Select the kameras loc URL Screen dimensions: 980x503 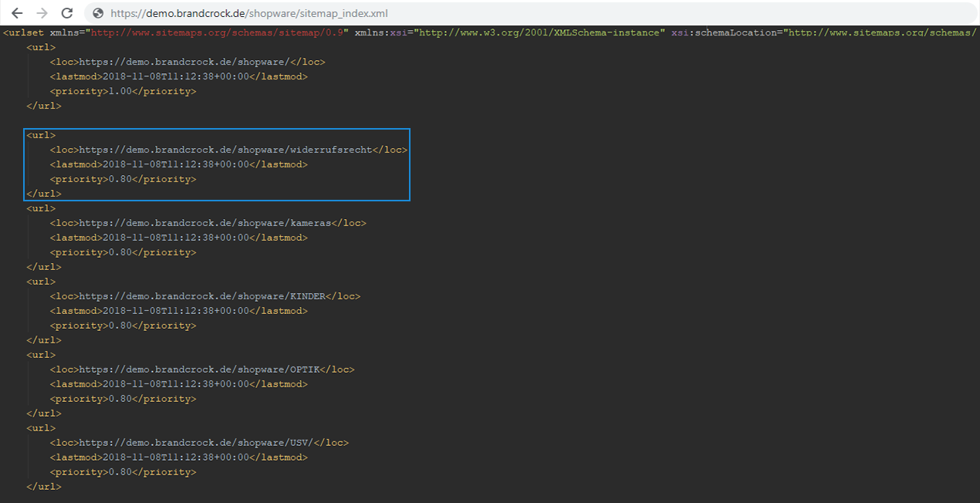[x=204, y=223]
